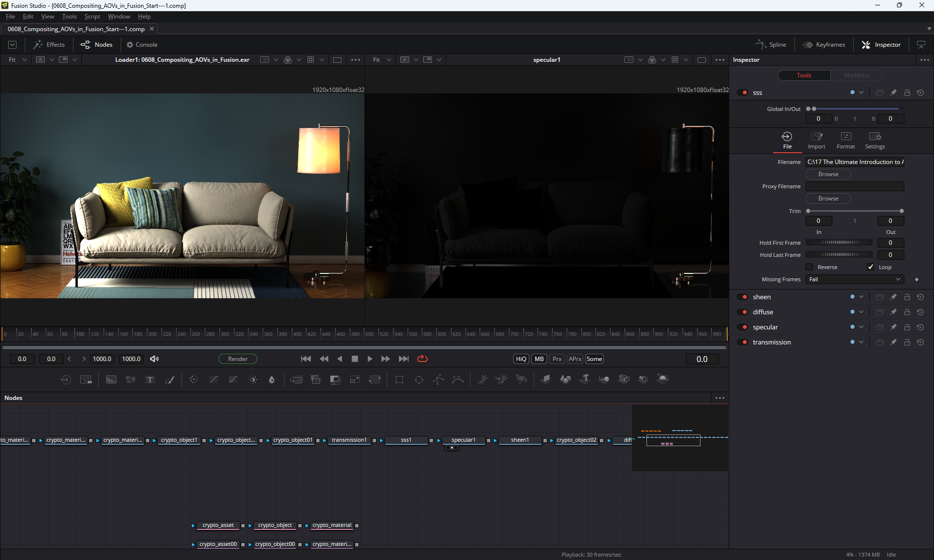Select the Paint brush tool icon
Screen dimensions: 934x560
click(169, 379)
